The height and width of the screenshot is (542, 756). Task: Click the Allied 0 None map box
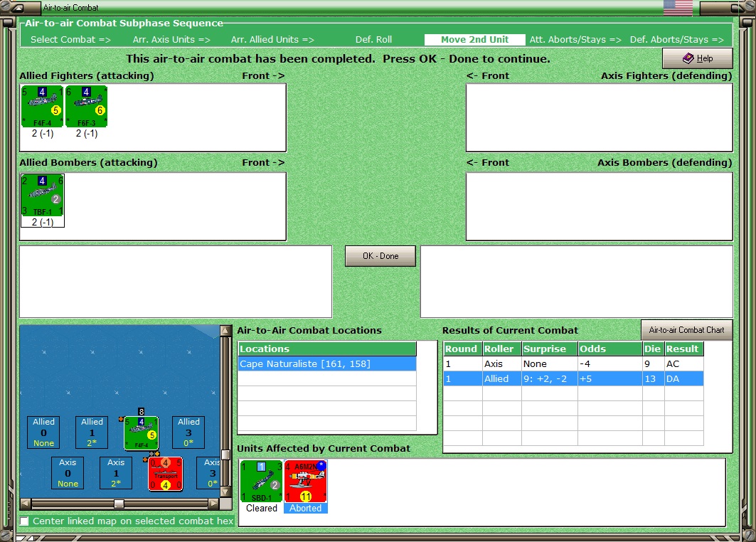pyautogui.click(x=43, y=432)
